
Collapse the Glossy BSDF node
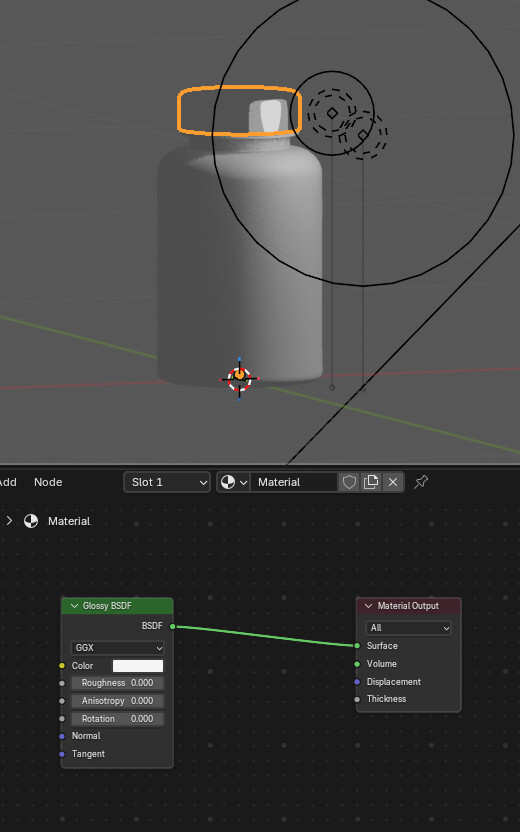(74, 605)
